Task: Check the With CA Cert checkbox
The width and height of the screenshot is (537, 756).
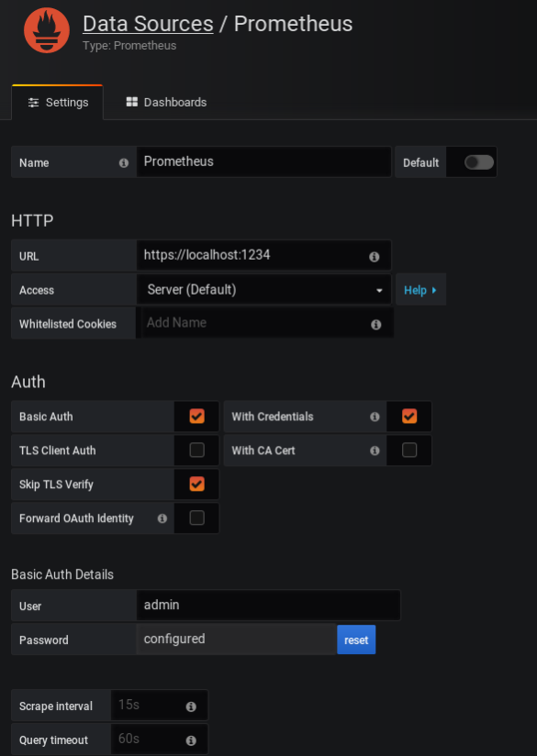Action: [409, 450]
